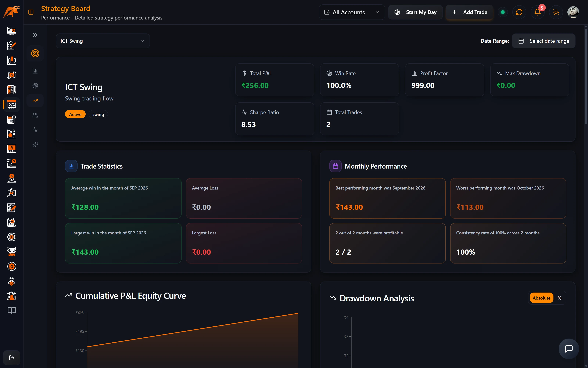Viewport: 588px width, 368px height.
Task: Open the ICT Swing strategy dropdown
Action: pos(103,41)
